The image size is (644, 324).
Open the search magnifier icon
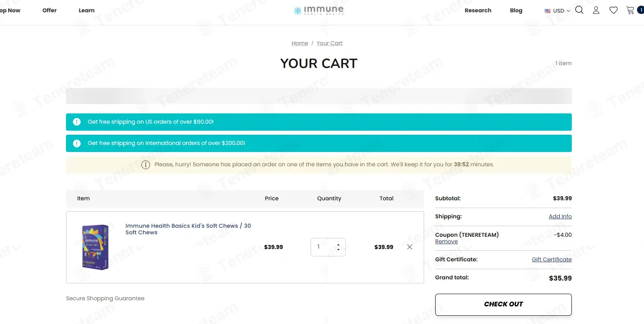pyautogui.click(x=579, y=10)
